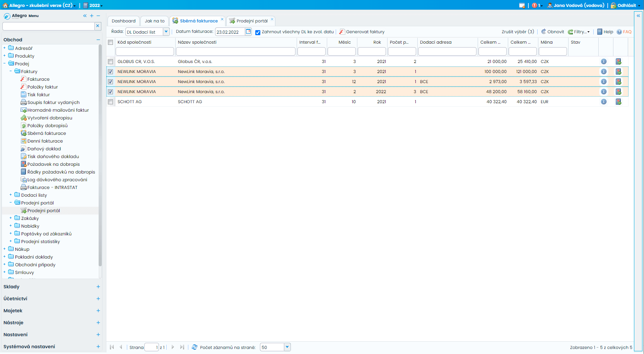Click Zrušit výběr (3)

coord(518,32)
